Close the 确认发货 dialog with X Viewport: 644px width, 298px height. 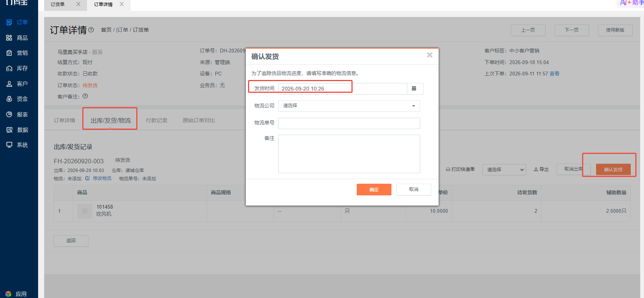tap(430, 55)
